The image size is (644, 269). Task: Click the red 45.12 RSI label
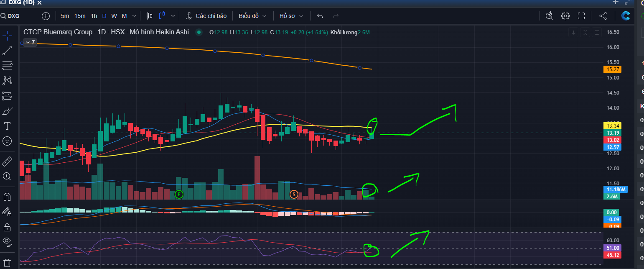(x=613, y=255)
